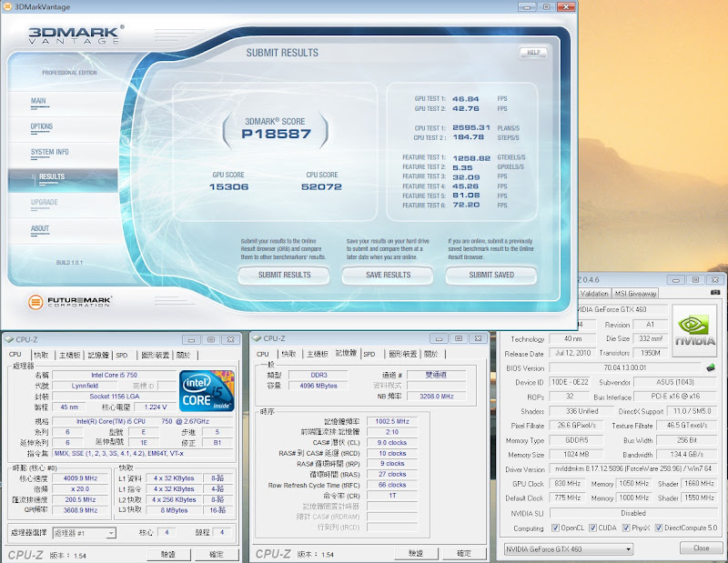Click title icon of CPU-Z window showing DDR3

257,338
